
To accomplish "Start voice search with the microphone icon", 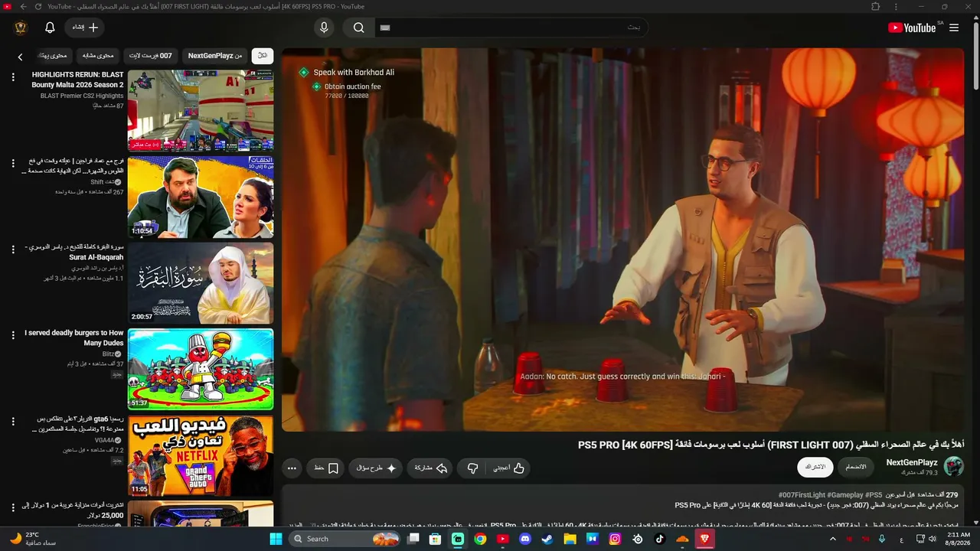I will (x=324, y=28).
